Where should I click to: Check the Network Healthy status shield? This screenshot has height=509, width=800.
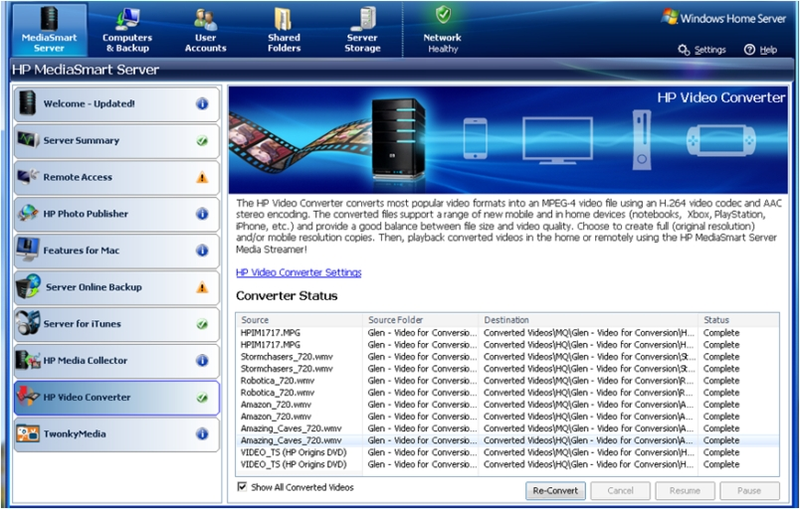click(x=443, y=15)
